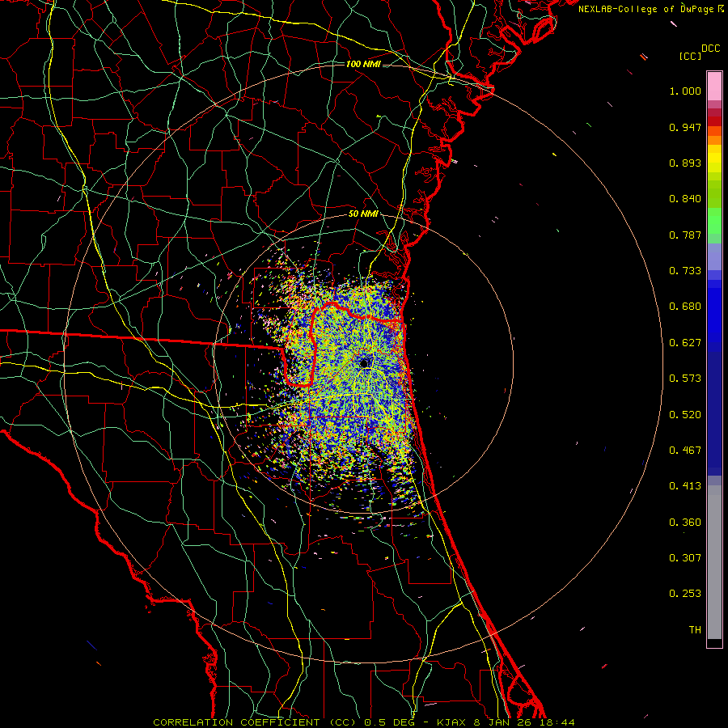This screenshot has width=728, height=728.
Task: Click the pink segment of color bar
Action: (714, 86)
